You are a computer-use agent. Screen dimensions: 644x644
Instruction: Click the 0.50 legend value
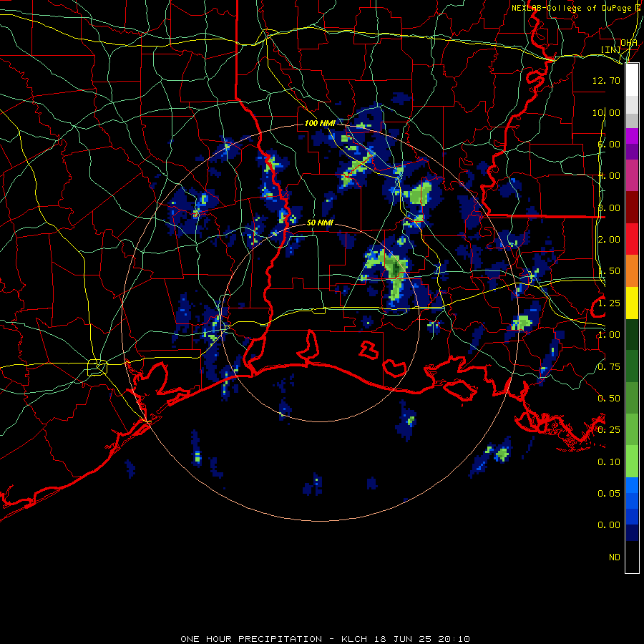[609, 399]
